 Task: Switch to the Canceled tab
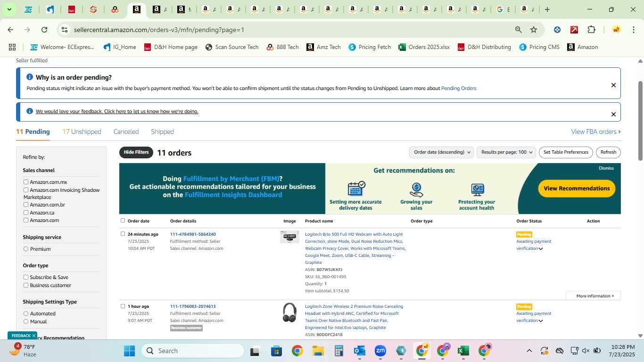coord(126,132)
